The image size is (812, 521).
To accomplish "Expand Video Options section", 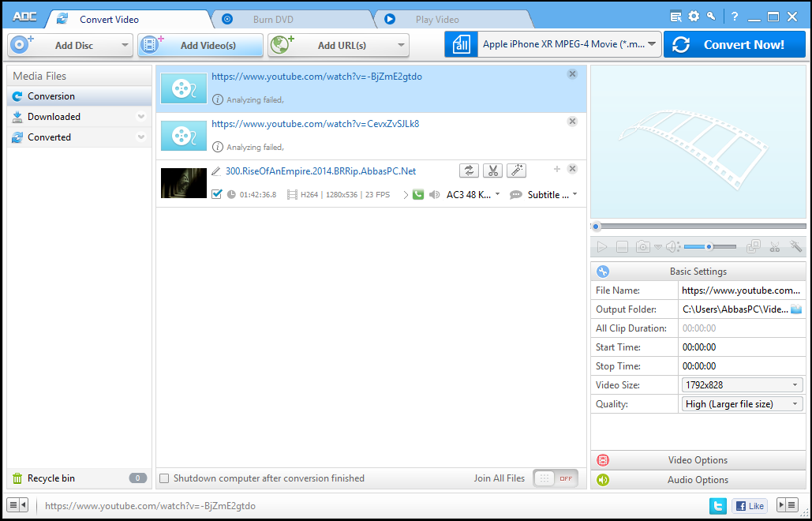I will 698,460.
